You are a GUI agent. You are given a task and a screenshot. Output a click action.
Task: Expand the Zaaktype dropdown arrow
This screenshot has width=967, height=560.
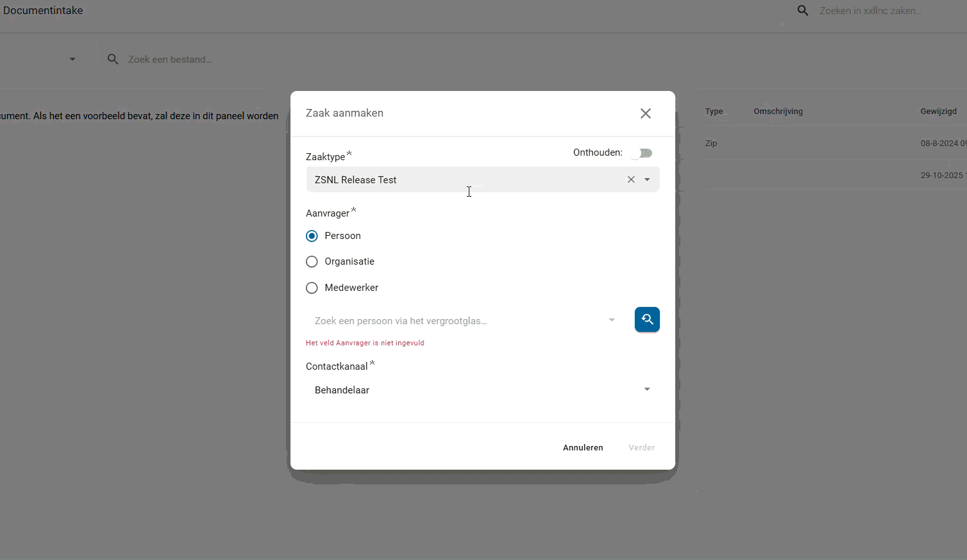pyautogui.click(x=647, y=180)
